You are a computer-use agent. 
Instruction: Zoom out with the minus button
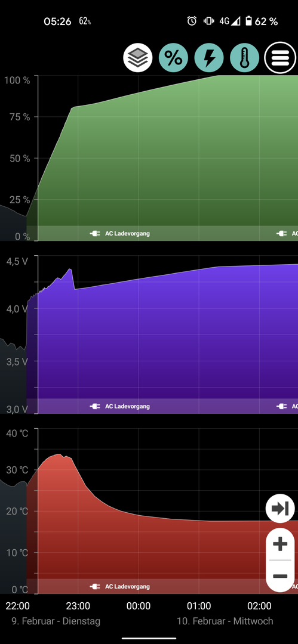point(280,576)
